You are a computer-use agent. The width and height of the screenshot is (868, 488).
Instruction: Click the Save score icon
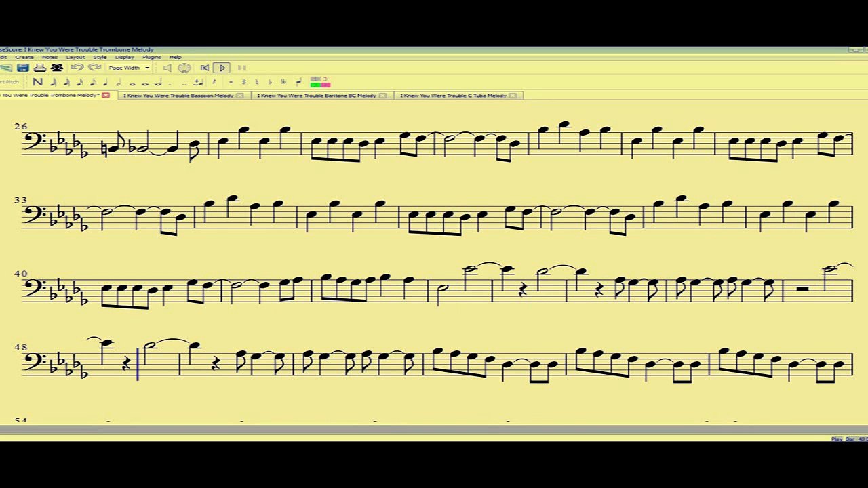click(22, 68)
